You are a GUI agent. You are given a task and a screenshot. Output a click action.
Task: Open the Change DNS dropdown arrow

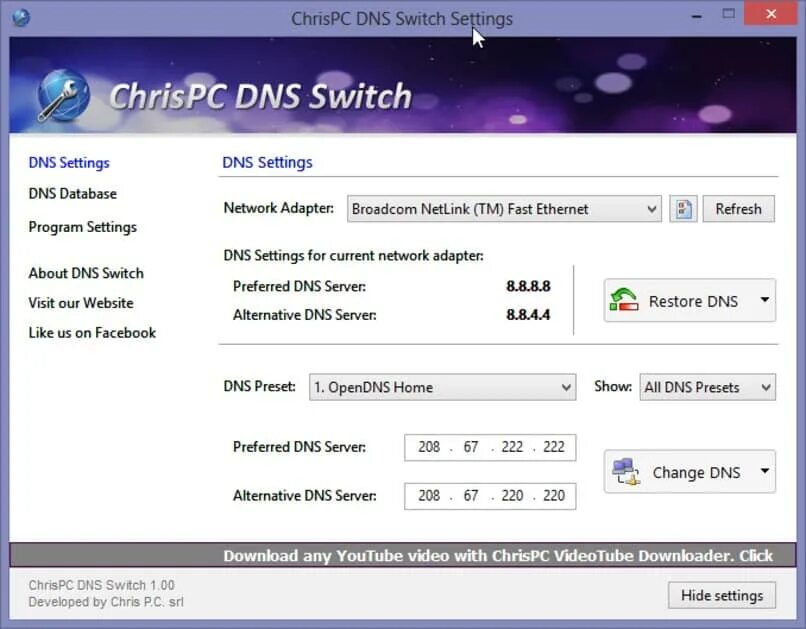coord(765,471)
